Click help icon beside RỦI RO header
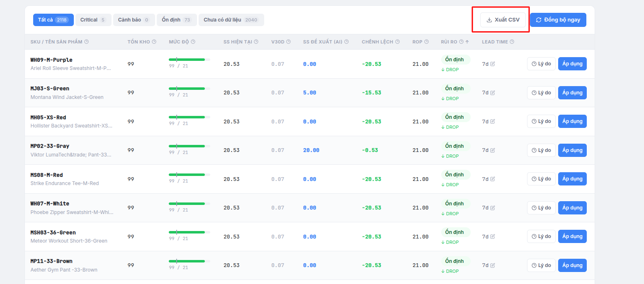This screenshot has width=644, height=284. 461,42
